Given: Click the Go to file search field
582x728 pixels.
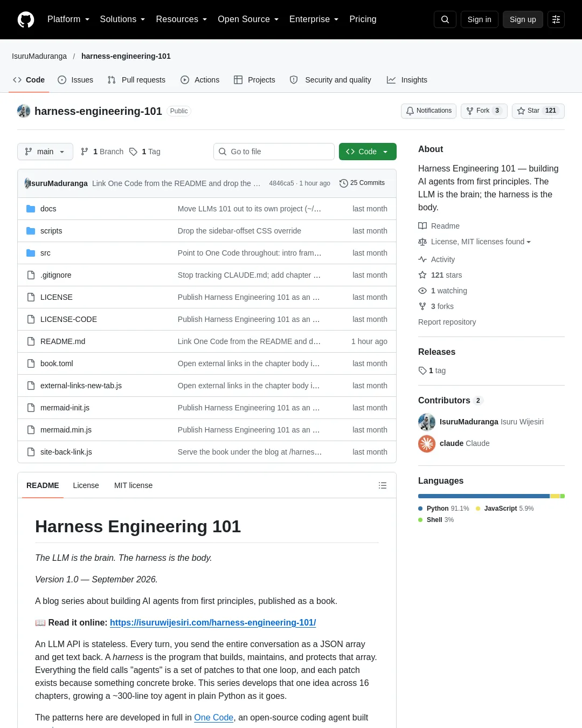Looking at the screenshot, I should [274, 152].
